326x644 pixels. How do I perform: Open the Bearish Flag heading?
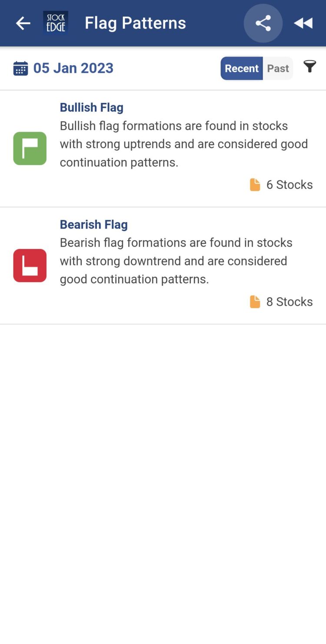94,224
